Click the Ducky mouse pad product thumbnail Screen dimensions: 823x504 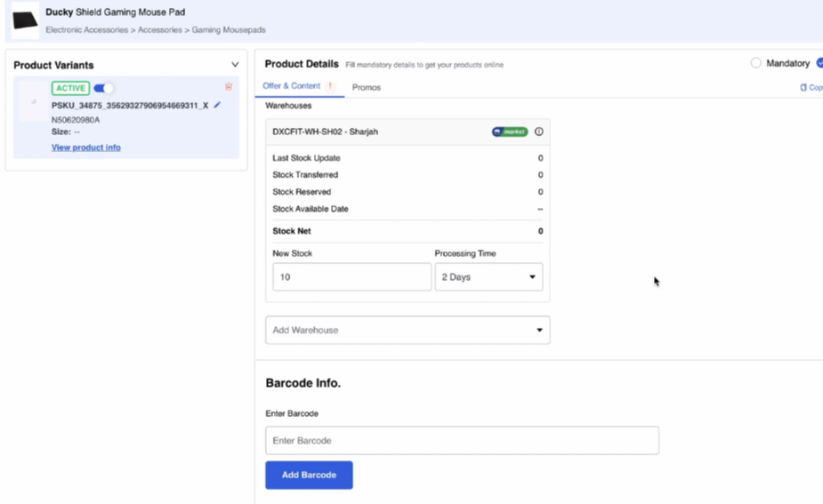(x=25, y=20)
